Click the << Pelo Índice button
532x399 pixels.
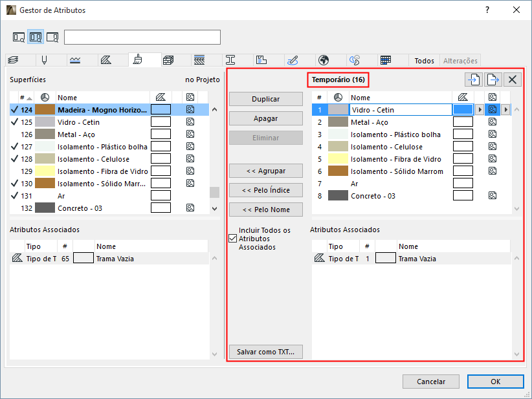[265, 190]
